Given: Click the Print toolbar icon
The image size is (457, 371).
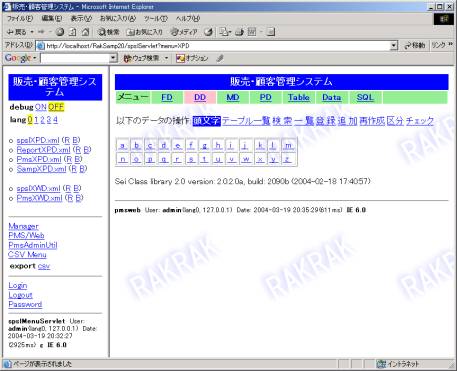Looking at the screenshot, I should coord(240,32).
